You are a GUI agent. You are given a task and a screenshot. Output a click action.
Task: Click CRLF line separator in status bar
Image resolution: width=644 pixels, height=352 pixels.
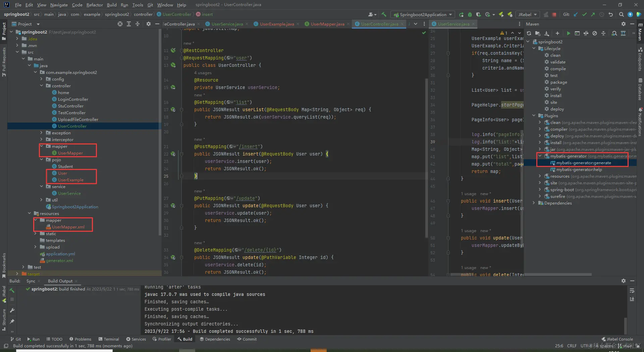[x=572, y=346]
